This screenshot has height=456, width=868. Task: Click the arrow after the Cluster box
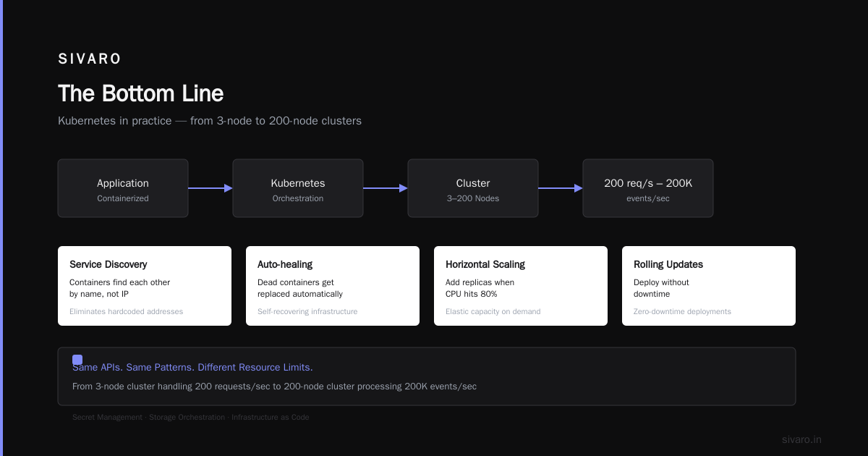pos(561,188)
